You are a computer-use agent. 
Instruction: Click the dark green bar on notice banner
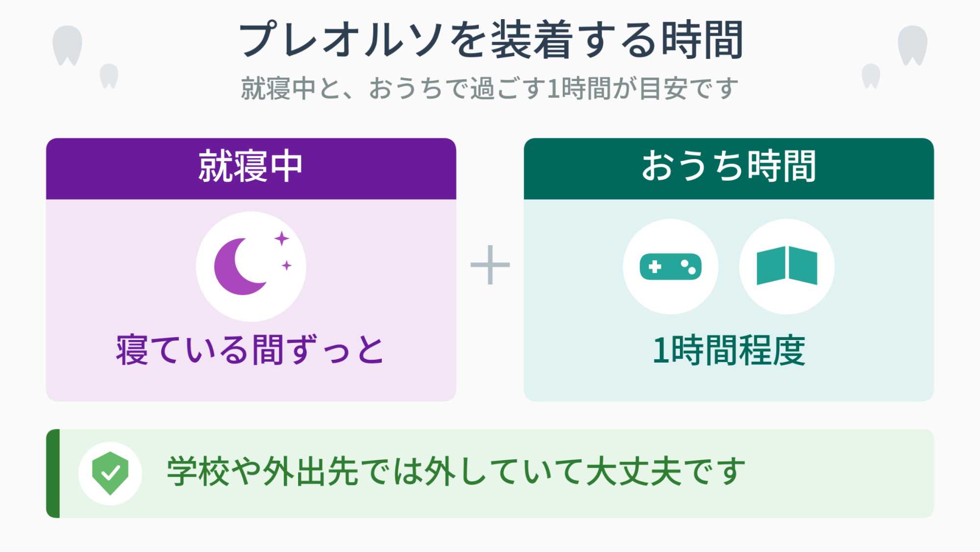53,473
